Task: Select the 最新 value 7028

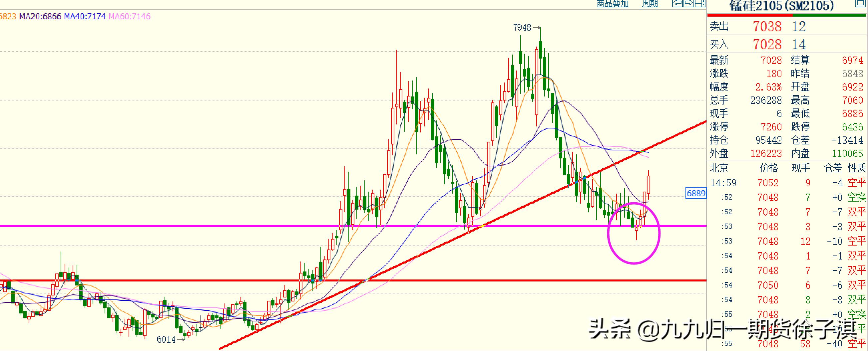Action: click(771, 60)
